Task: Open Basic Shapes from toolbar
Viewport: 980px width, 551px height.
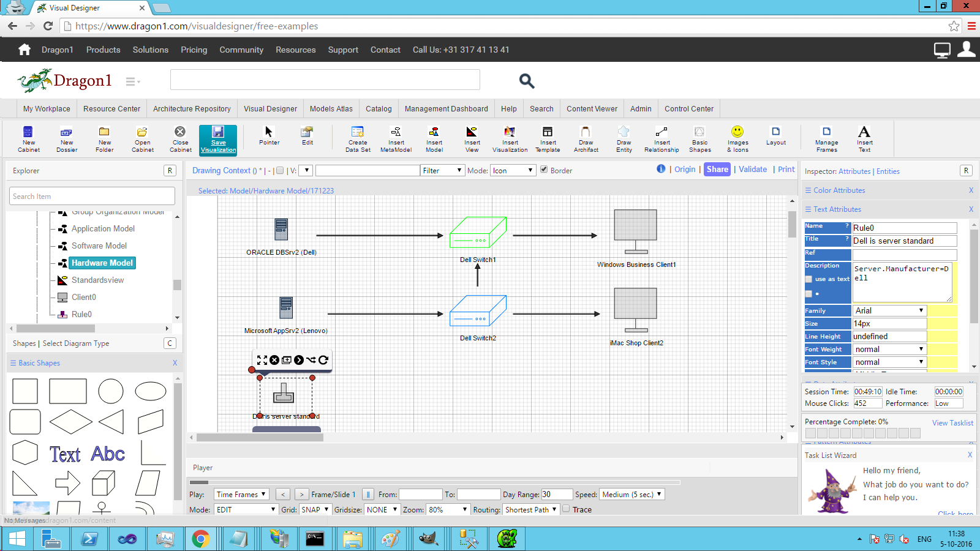Action: click(x=699, y=138)
